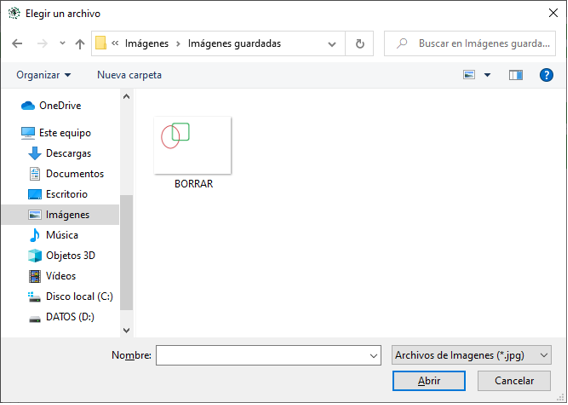
Task: Select Este equipo in the sidebar
Action: click(65, 133)
